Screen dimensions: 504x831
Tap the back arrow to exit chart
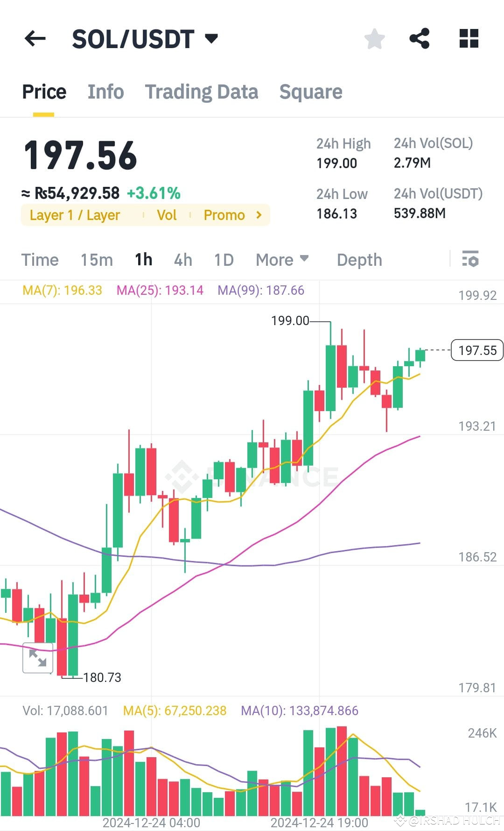pos(35,38)
